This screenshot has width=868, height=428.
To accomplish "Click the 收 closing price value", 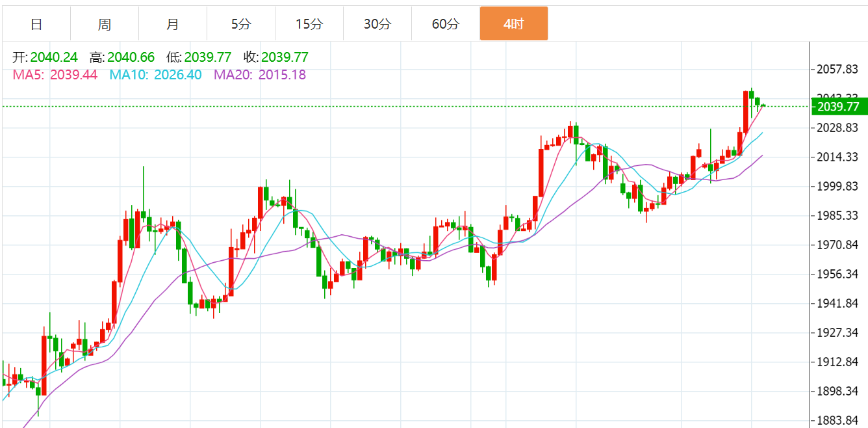I will click(285, 57).
